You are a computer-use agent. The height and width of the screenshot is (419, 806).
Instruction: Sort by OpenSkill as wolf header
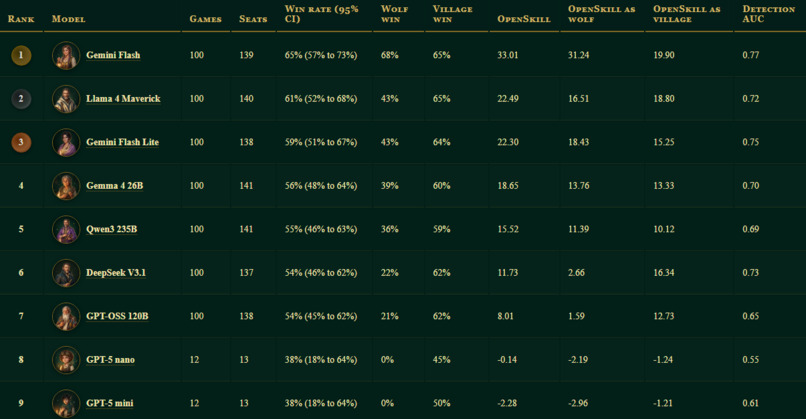601,14
